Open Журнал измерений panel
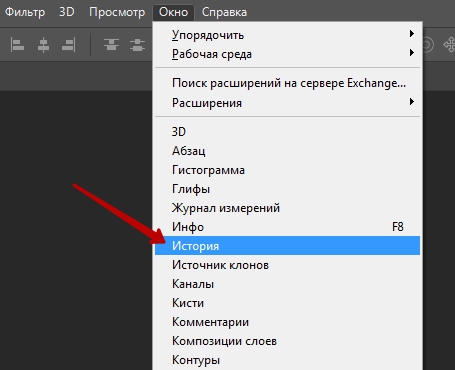 (x=287, y=208)
